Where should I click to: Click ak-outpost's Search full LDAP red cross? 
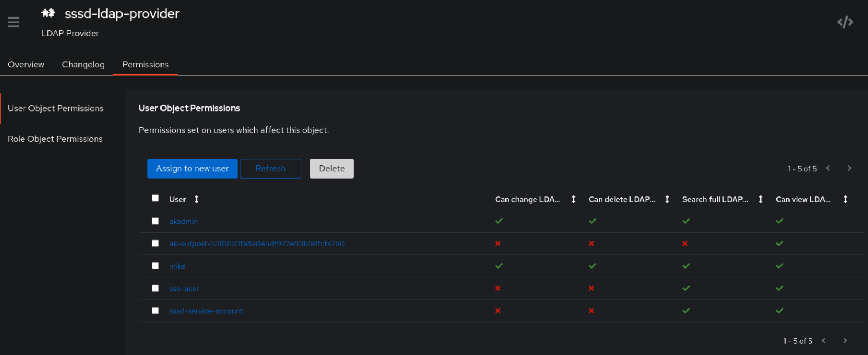click(x=685, y=243)
